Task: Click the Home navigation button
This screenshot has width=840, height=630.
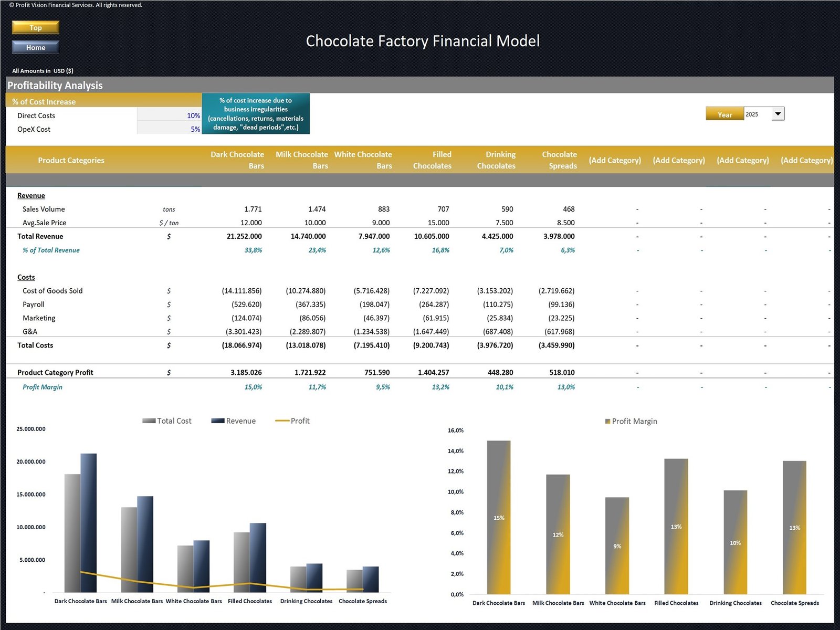Action: [35, 47]
